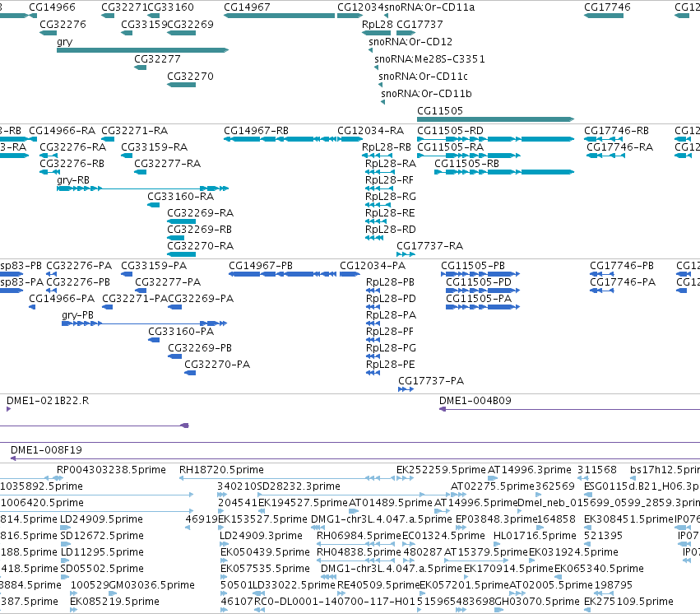The width and height of the screenshot is (700, 614).
Task: Select EST AT15379.5prime
Action: pos(476,561)
